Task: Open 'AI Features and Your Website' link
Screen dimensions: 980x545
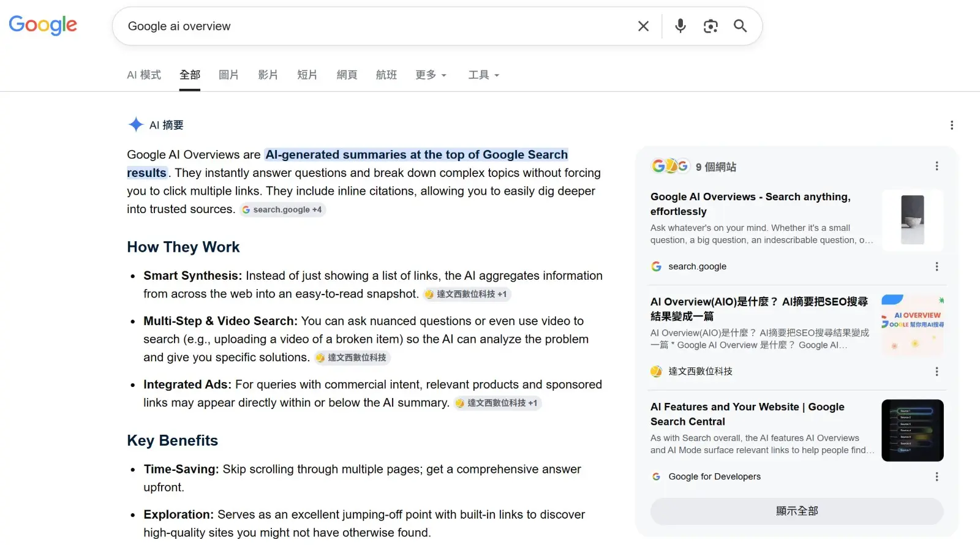Action: [x=747, y=414]
